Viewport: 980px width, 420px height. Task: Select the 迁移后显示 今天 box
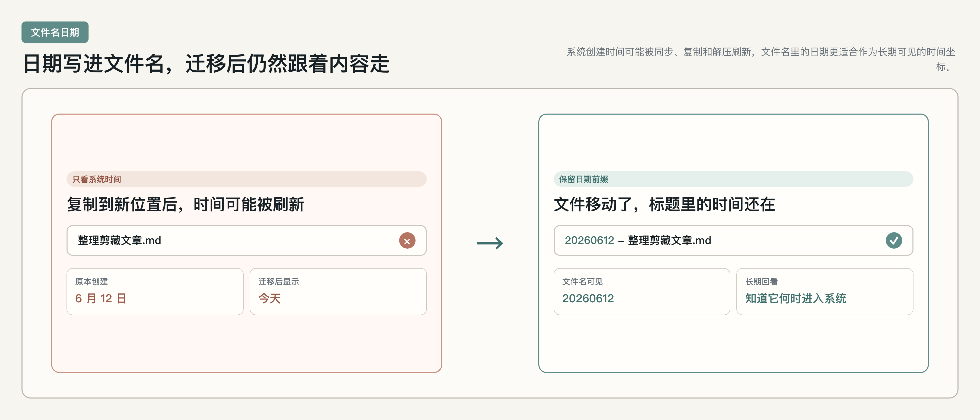[x=338, y=291]
